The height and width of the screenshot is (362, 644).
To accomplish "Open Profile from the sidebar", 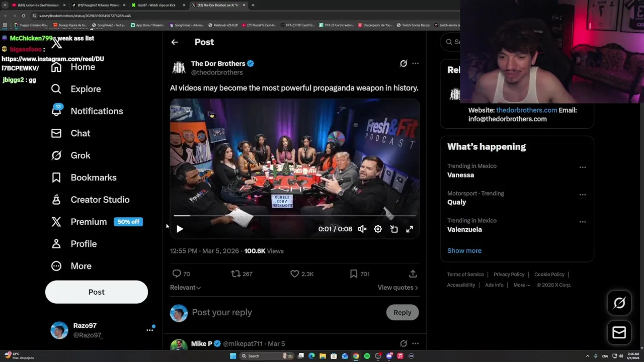I will (73, 244).
